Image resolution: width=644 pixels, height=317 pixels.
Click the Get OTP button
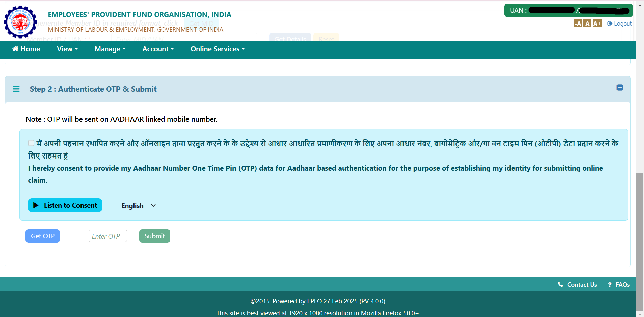tap(42, 236)
